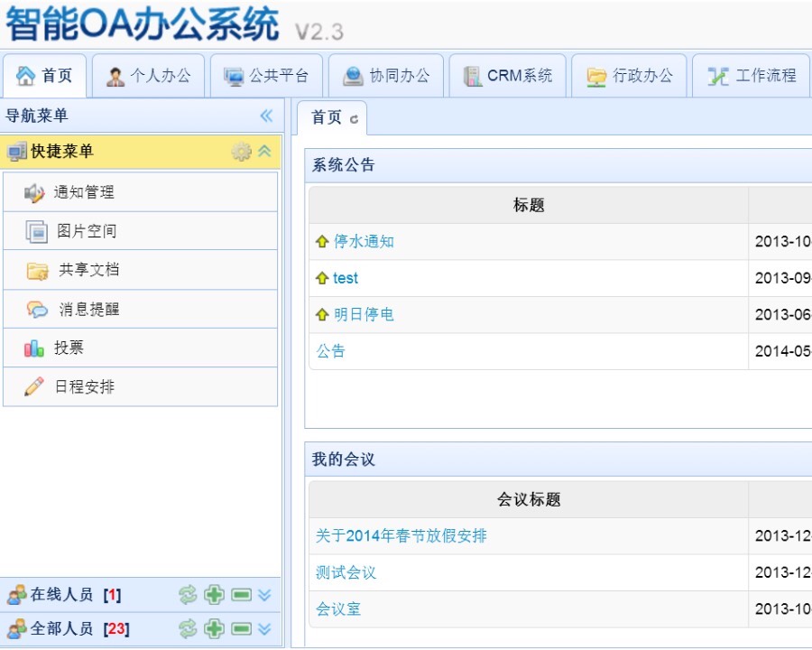812x650 pixels.
Task: Open 图片空间 in the sidebar
Action: [x=86, y=231]
